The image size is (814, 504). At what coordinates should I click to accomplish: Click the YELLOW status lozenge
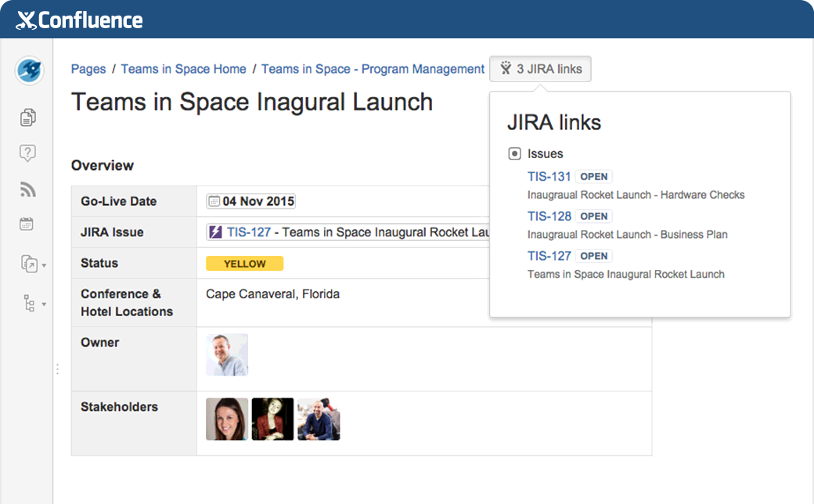click(x=244, y=264)
